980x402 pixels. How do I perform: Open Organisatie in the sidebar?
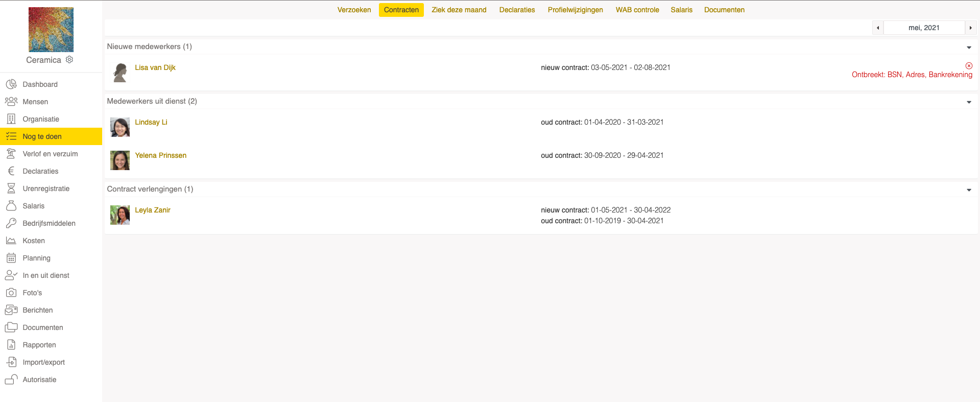click(51, 119)
